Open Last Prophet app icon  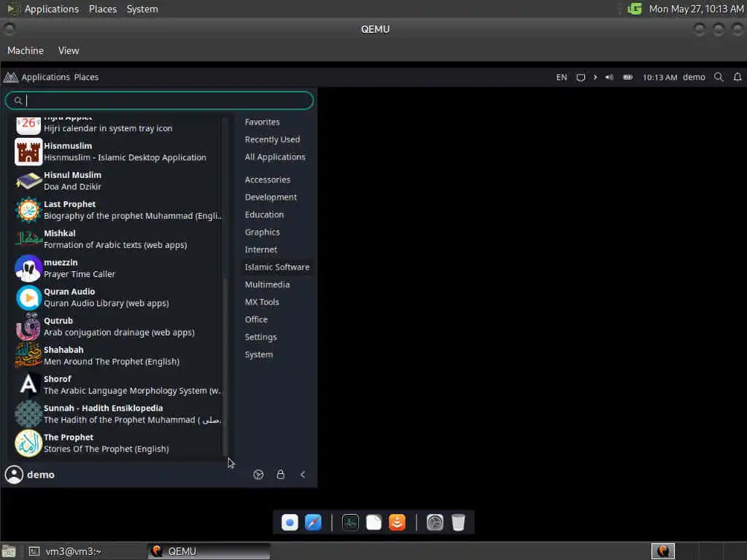pos(28,210)
